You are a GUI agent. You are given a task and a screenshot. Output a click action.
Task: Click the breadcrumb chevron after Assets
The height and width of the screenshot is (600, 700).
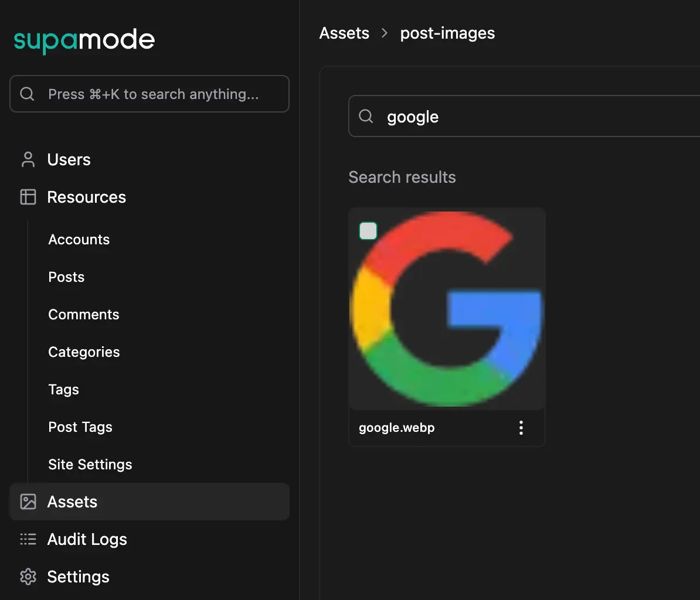coord(384,33)
